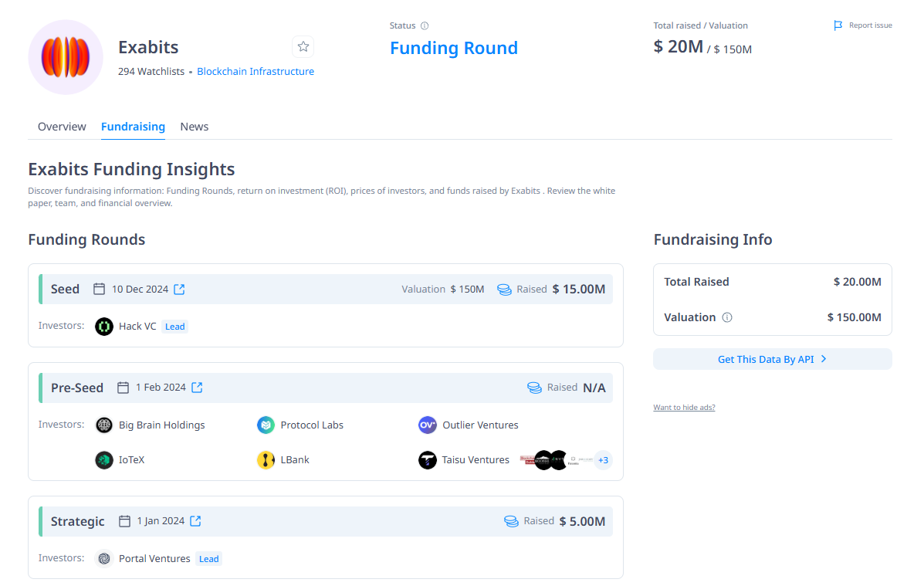Open the Portal Ventures investor link
Screen dimensions: 924x586
pos(154,559)
